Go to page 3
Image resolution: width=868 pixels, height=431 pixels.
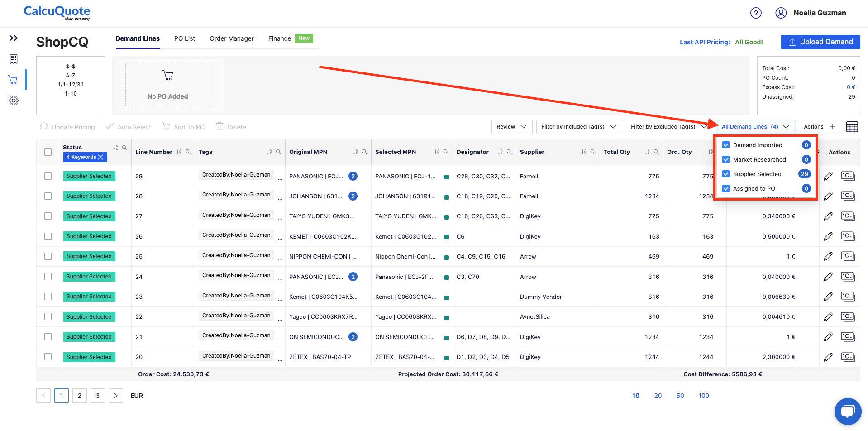pyautogui.click(x=98, y=396)
